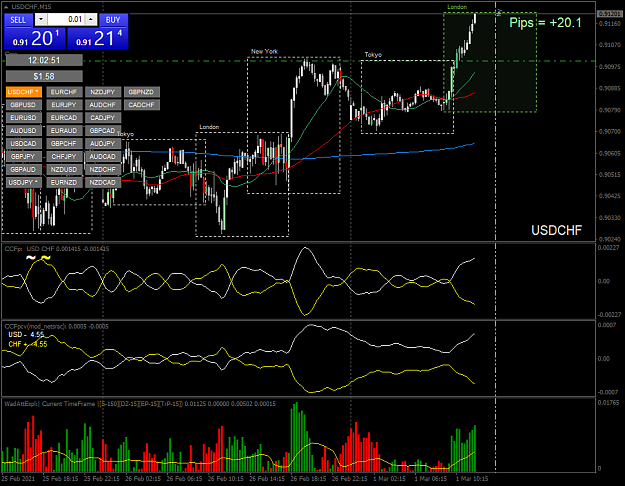Select the orange USDCHF symbol button
This screenshot has width=625, height=486.
24,92
